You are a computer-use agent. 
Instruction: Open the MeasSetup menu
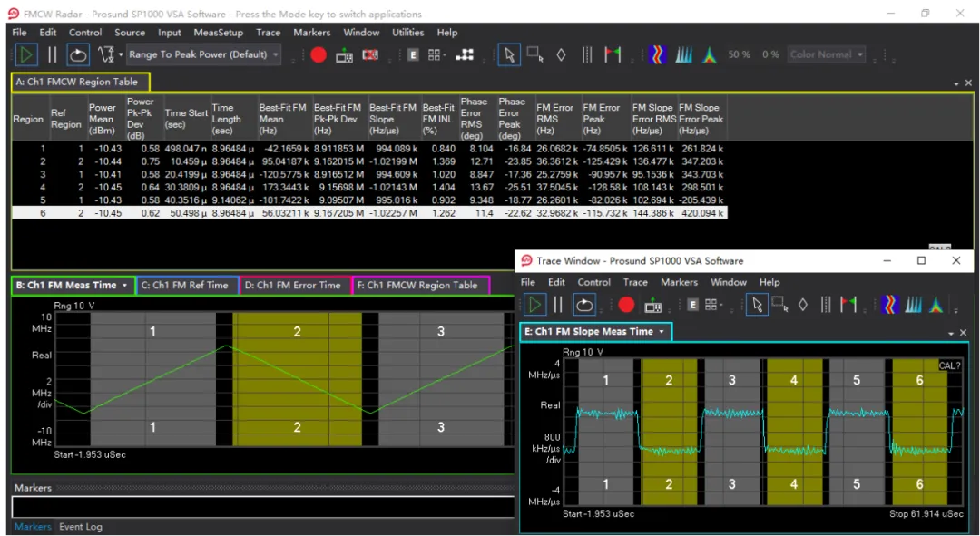[218, 33]
